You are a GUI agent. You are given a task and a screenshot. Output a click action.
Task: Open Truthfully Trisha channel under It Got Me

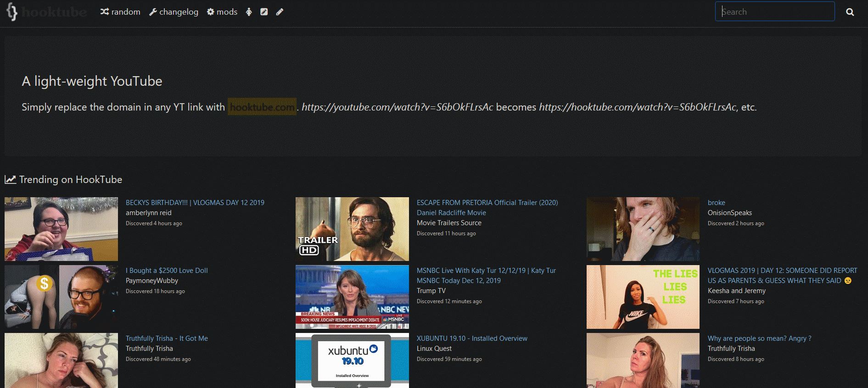point(149,349)
